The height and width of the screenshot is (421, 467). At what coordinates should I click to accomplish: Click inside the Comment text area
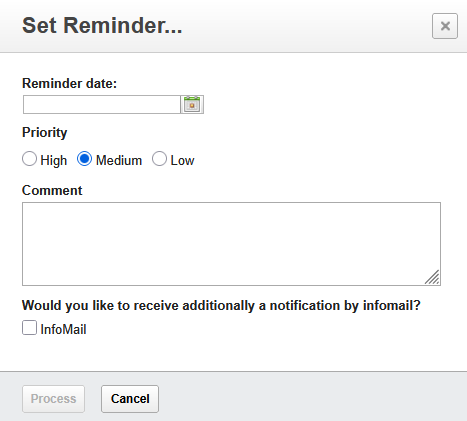[231, 244]
